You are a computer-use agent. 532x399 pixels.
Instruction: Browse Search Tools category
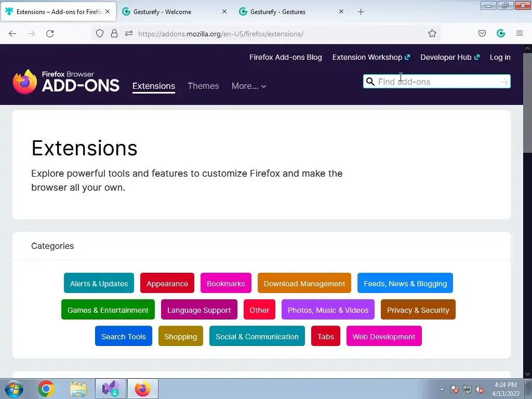click(124, 336)
